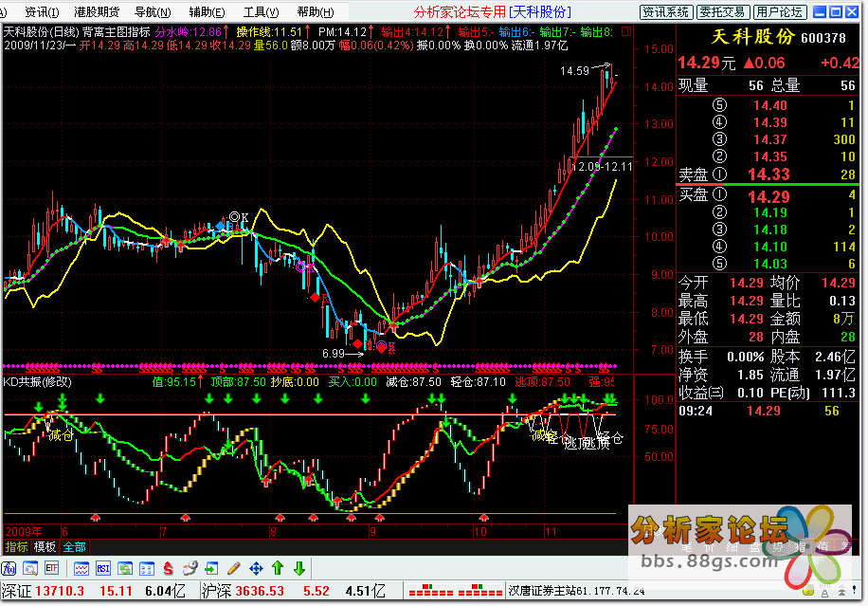The width and height of the screenshot is (868, 606).
Task: Click the 09:24 trade tick row
Action: pyautogui.click(x=768, y=411)
